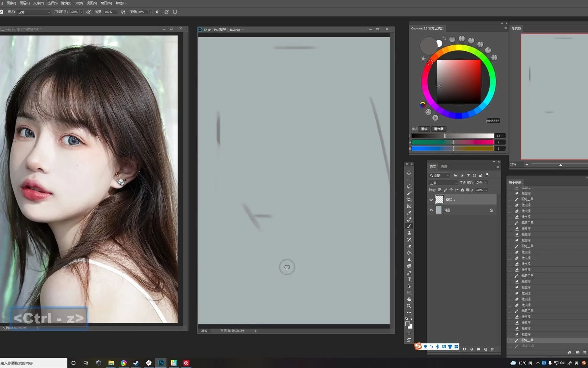Select the Frame tool
588x368 pixels.
coord(409,206)
